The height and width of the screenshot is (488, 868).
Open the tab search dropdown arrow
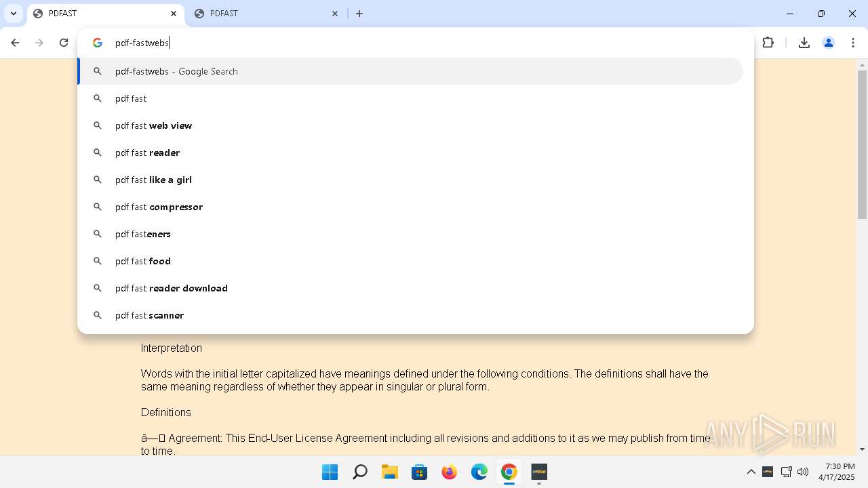coord(13,14)
